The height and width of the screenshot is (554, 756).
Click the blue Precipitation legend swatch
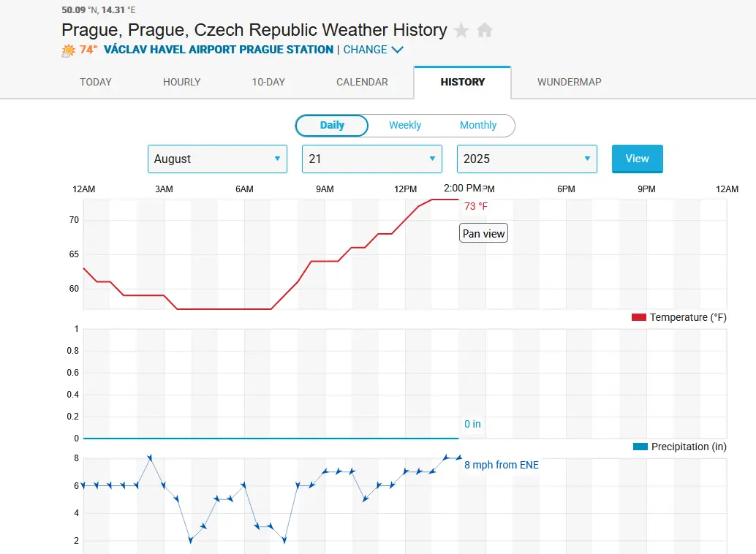pos(640,447)
